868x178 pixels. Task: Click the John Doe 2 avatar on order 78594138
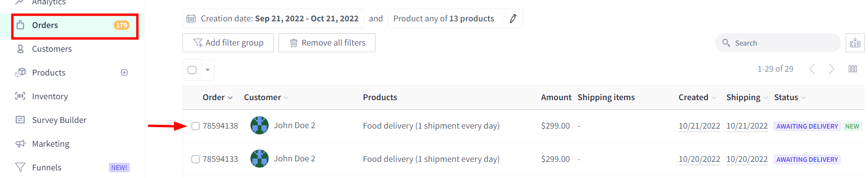coord(260,125)
